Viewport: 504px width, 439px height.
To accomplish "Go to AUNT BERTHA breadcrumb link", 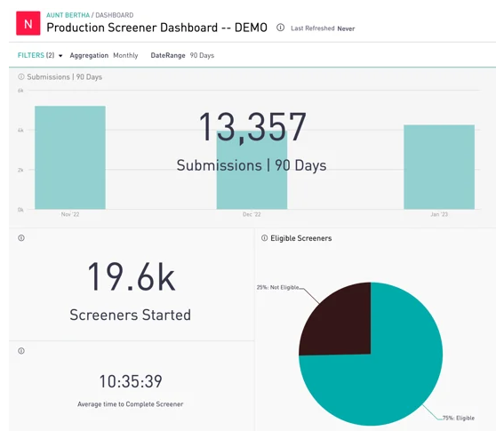I will [68, 15].
